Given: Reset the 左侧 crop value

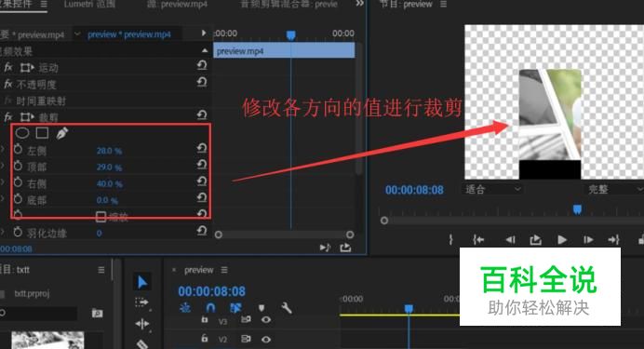Looking at the screenshot, I should pos(202,148).
